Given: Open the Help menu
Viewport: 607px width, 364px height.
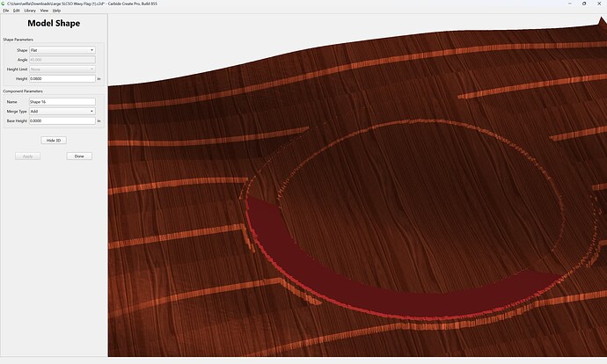Looking at the screenshot, I should pos(56,11).
